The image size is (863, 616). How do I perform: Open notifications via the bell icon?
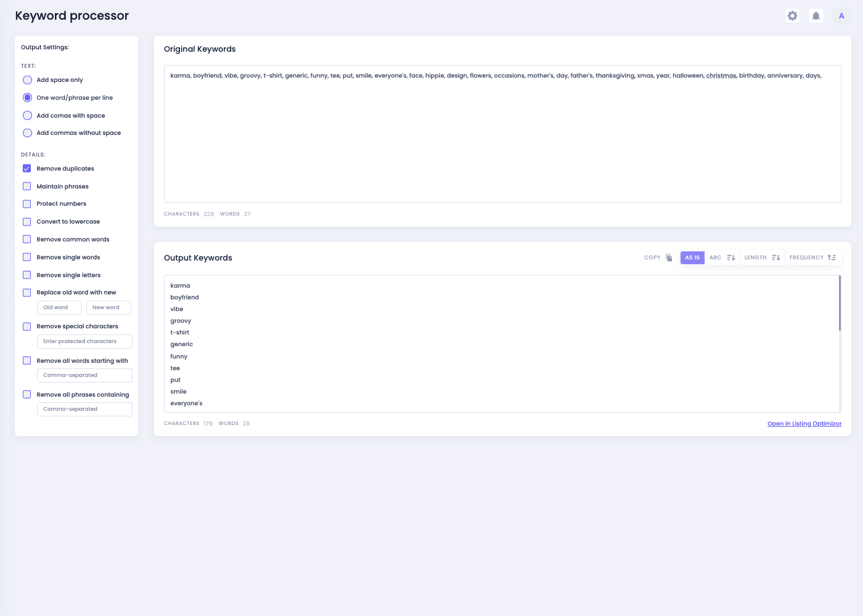tap(816, 15)
